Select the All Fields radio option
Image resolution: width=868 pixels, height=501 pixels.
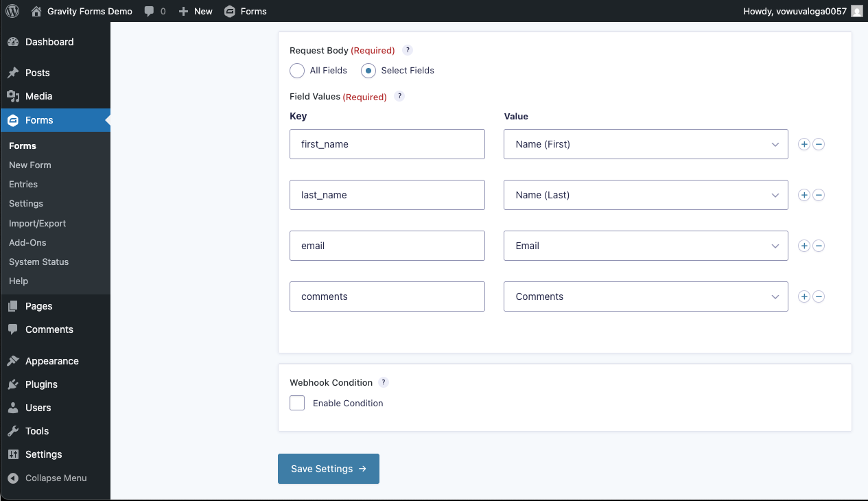[x=297, y=71]
